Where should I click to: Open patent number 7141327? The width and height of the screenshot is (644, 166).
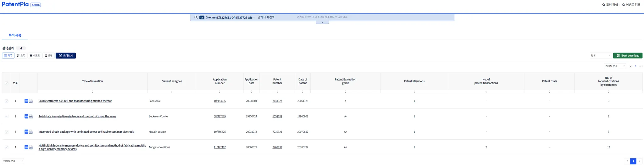pos(277,101)
